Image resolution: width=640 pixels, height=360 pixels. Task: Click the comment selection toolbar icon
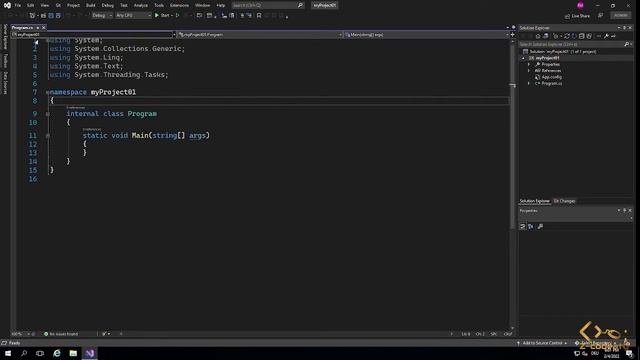pos(242,16)
